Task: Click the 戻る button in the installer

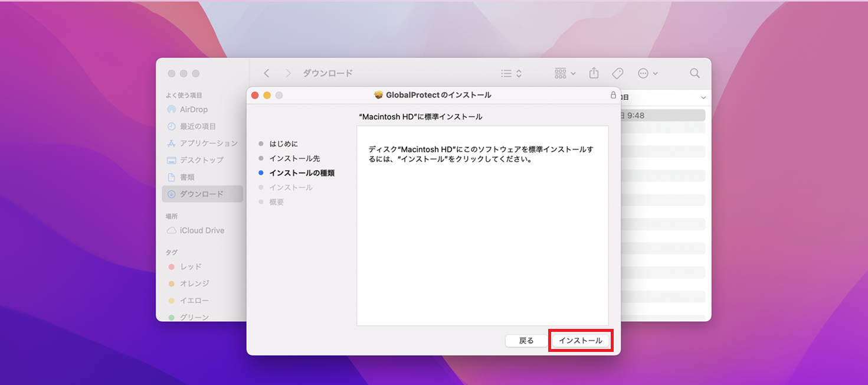Action: pos(526,341)
